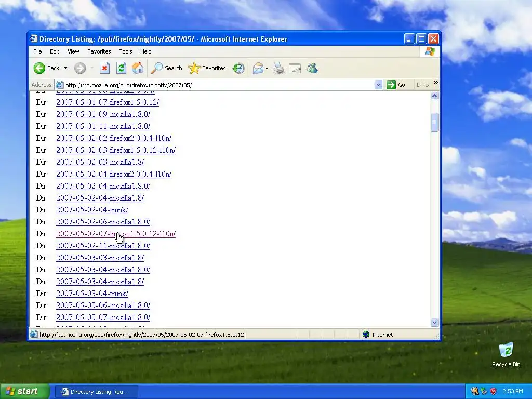This screenshot has width=532, height=399.
Task: Open the 2007-05-02-04-mozilla1.8/ link
Action: click(100, 198)
